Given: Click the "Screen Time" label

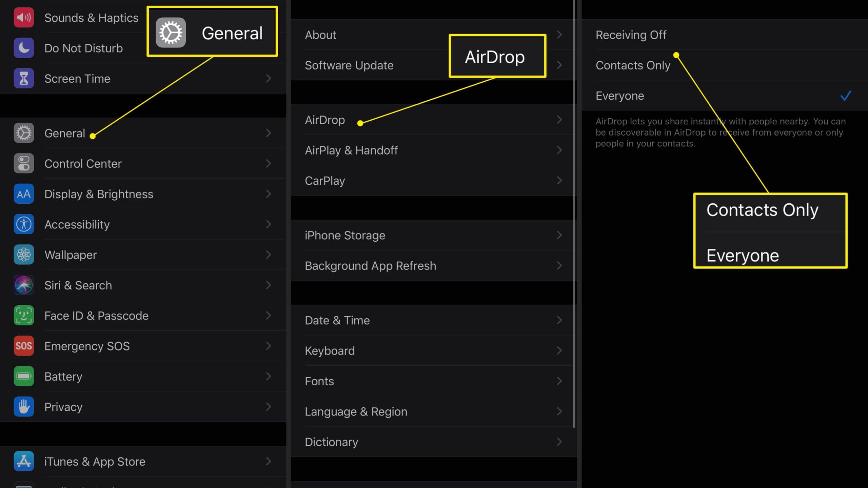Looking at the screenshot, I should coord(77,79).
